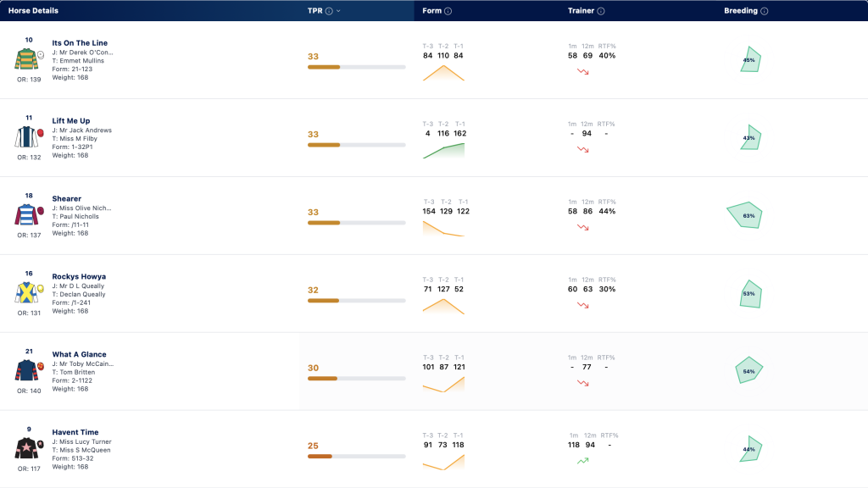Click Lift Me Up green form chart
The width and height of the screenshot is (868, 488).
click(x=443, y=151)
